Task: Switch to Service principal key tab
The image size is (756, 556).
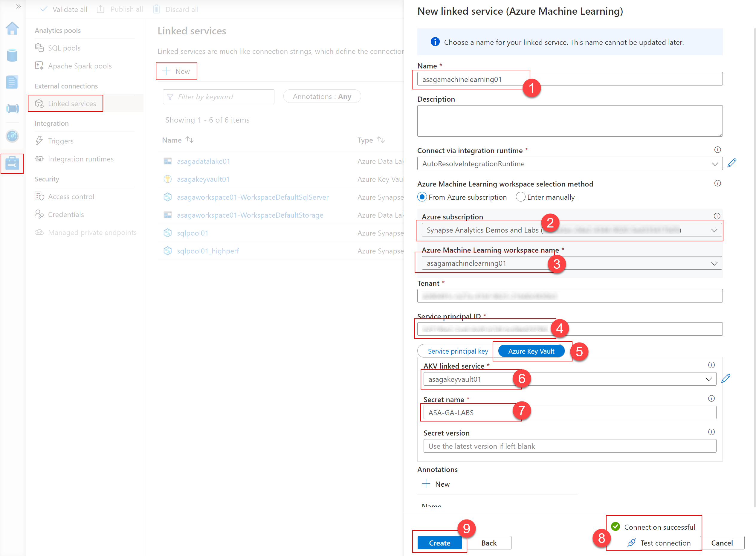Action: tap(458, 351)
